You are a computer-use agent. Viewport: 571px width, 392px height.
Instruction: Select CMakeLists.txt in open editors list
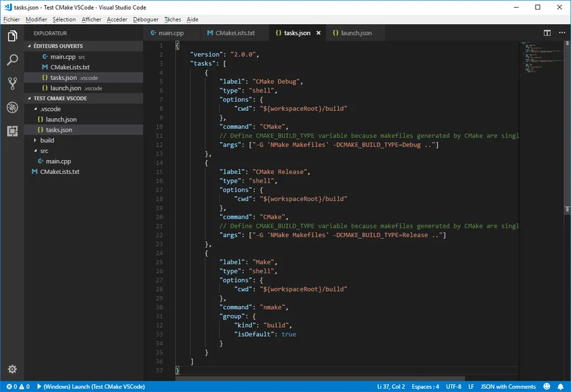(83, 67)
